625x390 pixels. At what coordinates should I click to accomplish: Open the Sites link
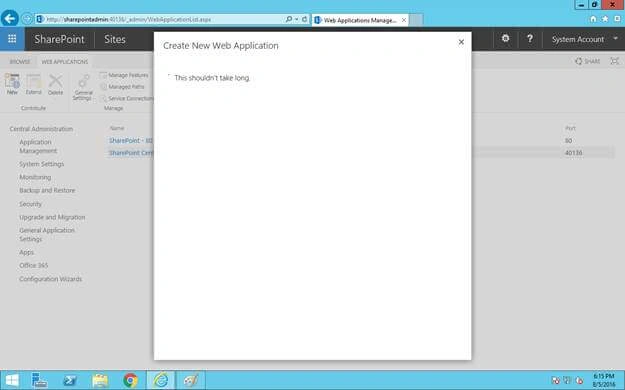tap(115, 39)
